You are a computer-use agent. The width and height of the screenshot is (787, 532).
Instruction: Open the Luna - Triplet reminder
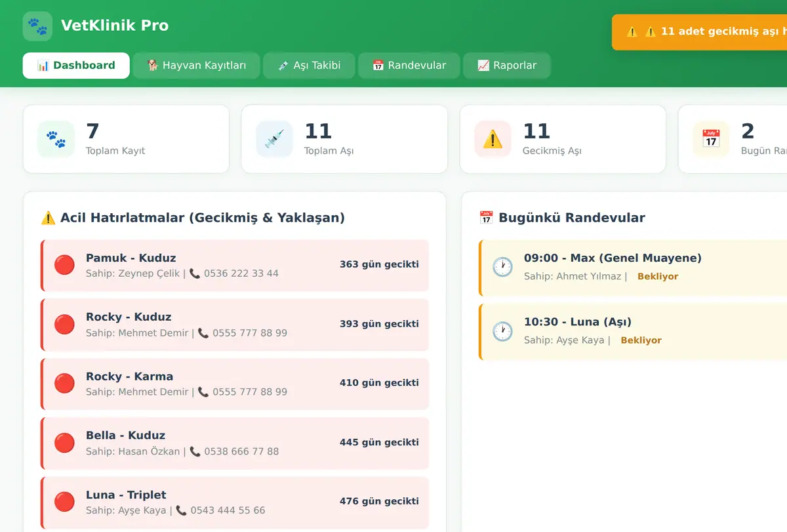click(235, 502)
